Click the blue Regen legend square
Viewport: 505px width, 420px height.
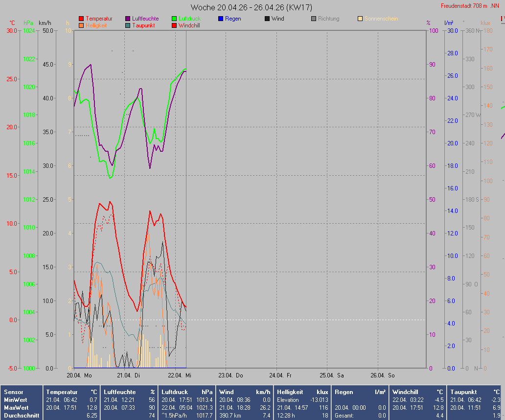221,19
